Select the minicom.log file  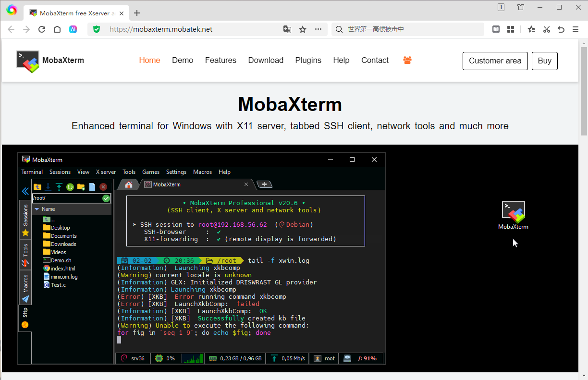pyautogui.click(x=60, y=277)
